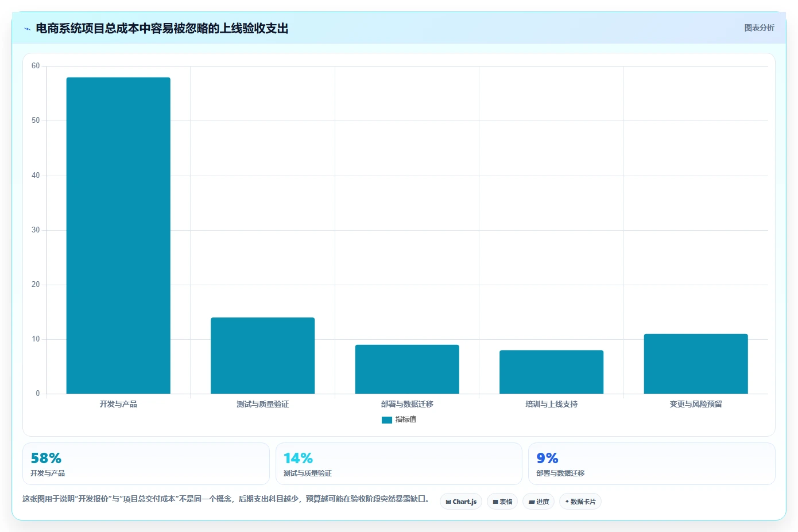Click the y-axis value 60
Viewport: 798px width, 532px height.
tap(36, 66)
